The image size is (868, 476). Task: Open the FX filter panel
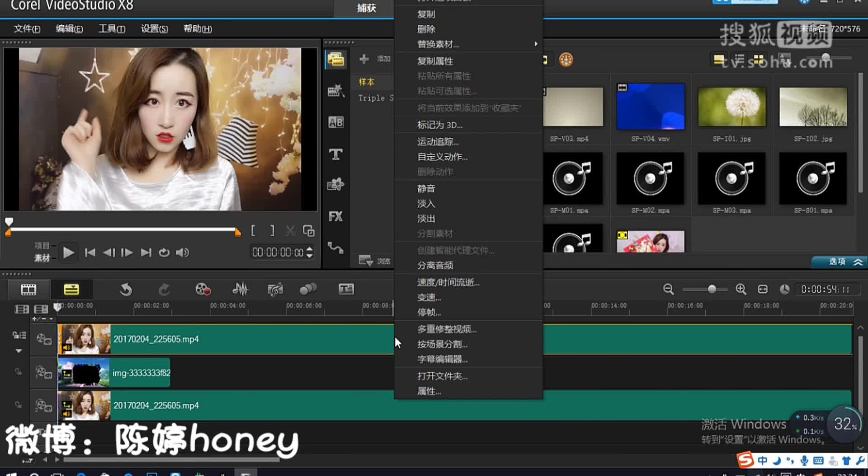coord(335,216)
